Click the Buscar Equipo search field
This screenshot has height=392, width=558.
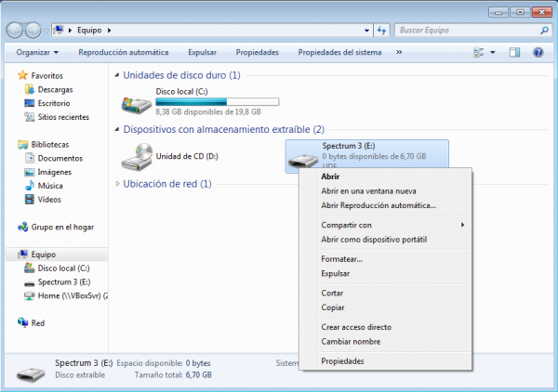[x=465, y=31]
